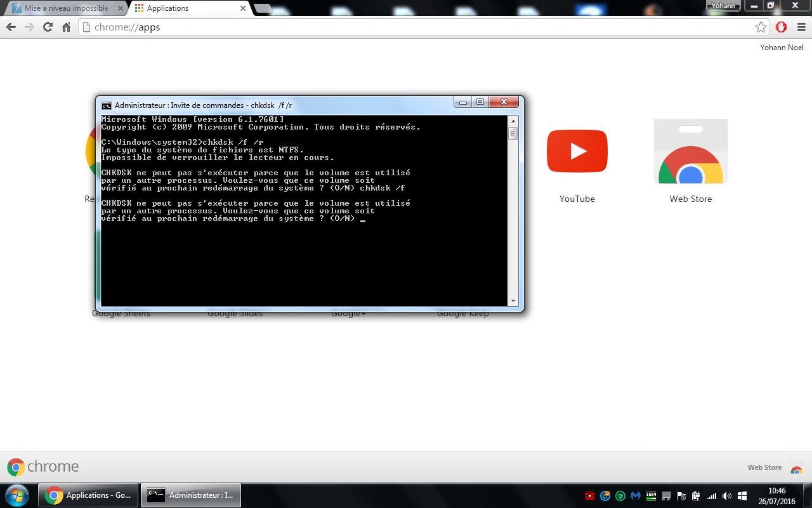This screenshot has height=508, width=812.
Task: Reload the current Chrome page
Action: tap(48, 27)
